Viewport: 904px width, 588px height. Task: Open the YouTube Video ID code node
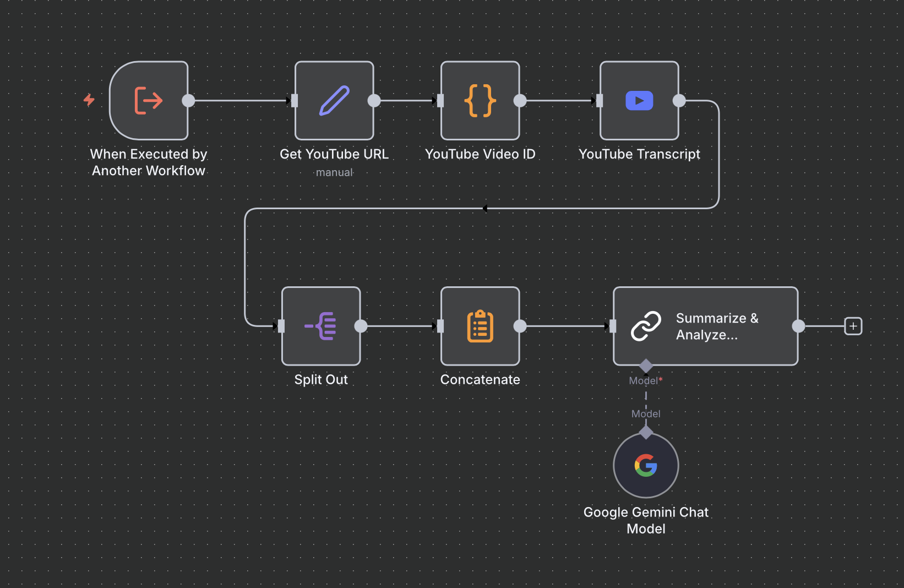(x=480, y=101)
